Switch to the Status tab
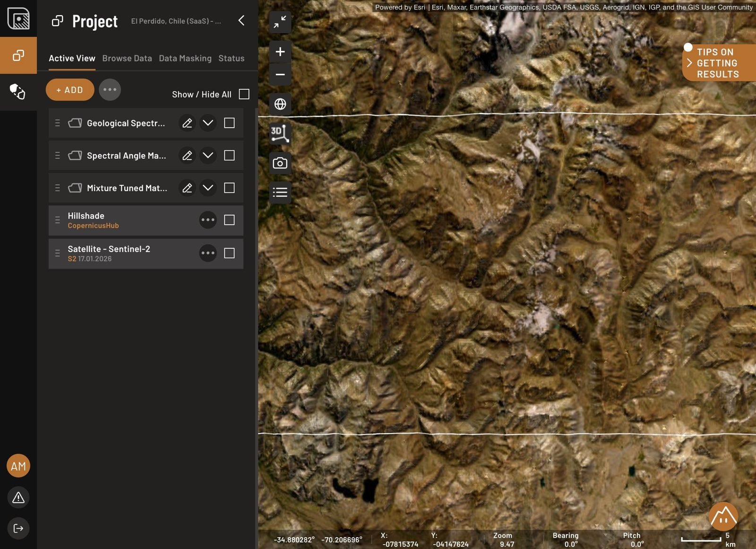This screenshot has height=549, width=756. (232, 59)
